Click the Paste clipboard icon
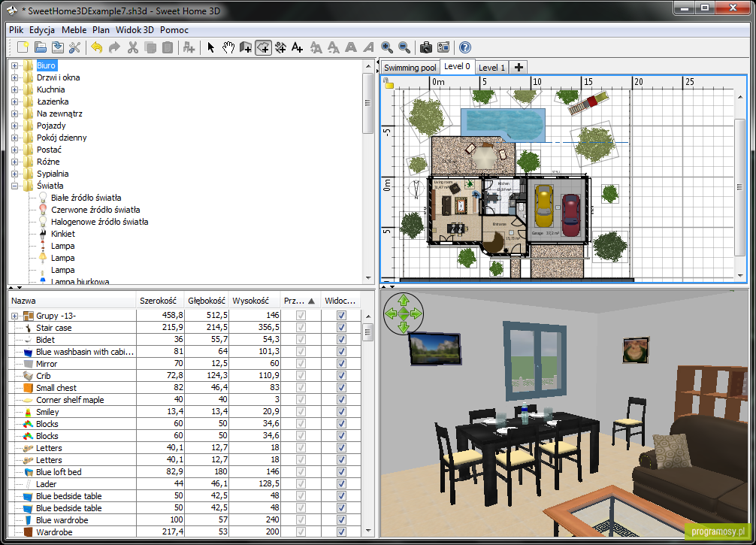The width and height of the screenshot is (756, 545). tap(168, 47)
